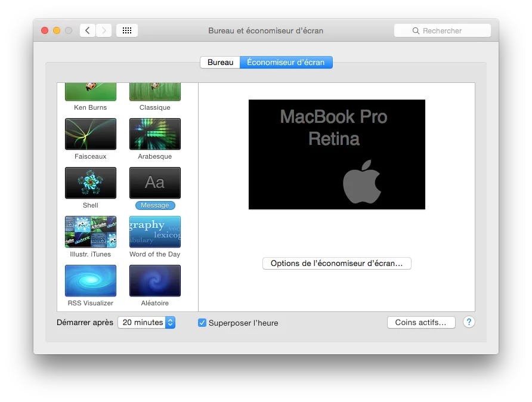The height and width of the screenshot is (402, 532).
Task: Select the Word of the Day screen saver
Action: tap(155, 231)
